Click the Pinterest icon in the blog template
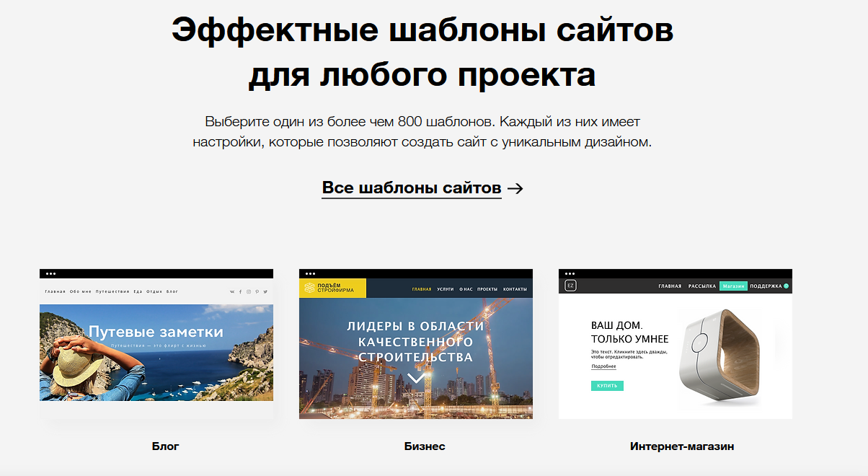This screenshot has width=868, height=476. (x=257, y=292)
